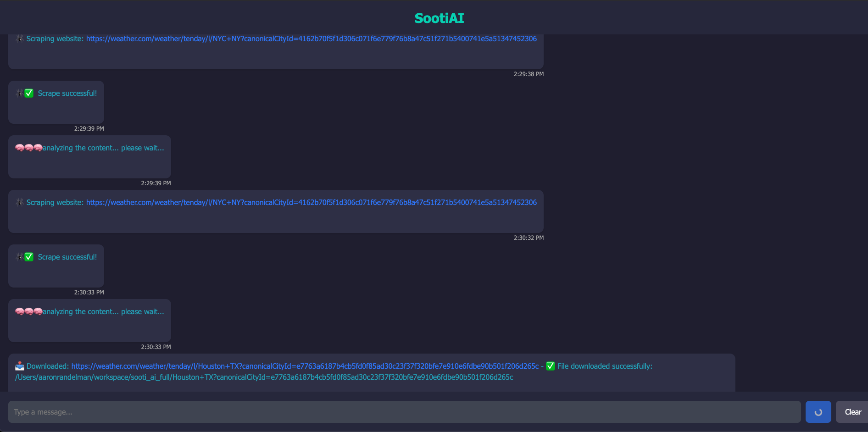Click the Clear button

[853, 412]
